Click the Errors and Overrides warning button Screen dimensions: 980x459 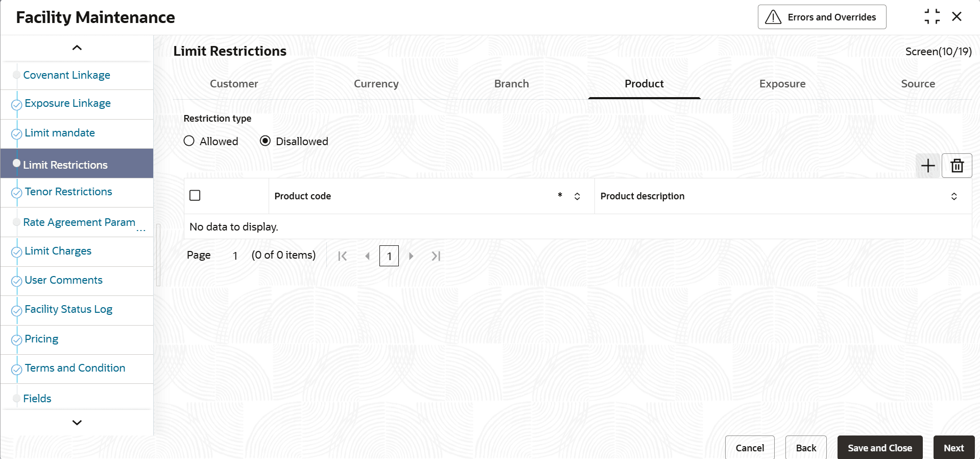click(822, 17)
